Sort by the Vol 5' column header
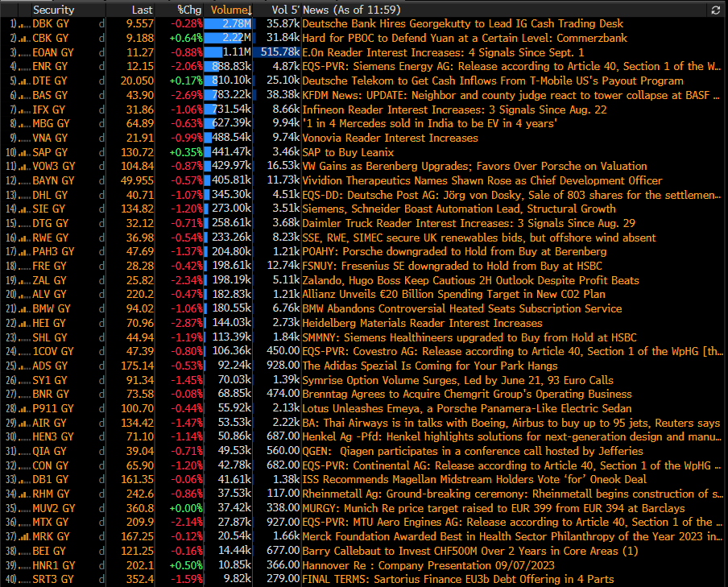Screen dimensions: 728x587 coord(286,10)
